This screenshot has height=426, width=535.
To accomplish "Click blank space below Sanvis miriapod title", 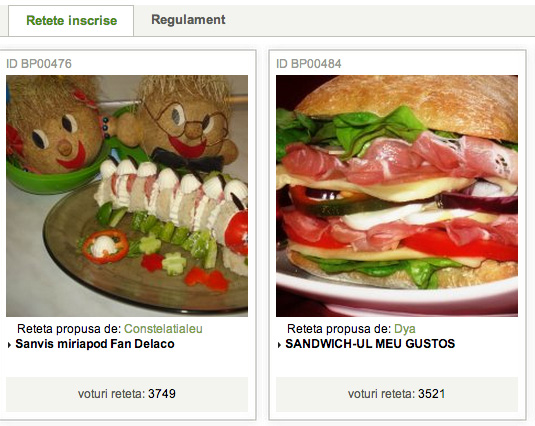I will click(x=127, y=364).
